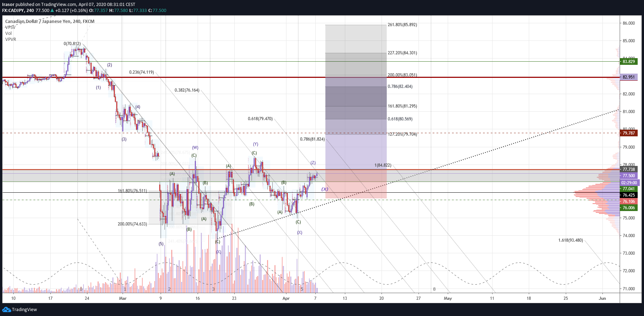Click the (Z) Elliott wave label
The width and height of the screenshot is (644, 316).
[313, 163]
